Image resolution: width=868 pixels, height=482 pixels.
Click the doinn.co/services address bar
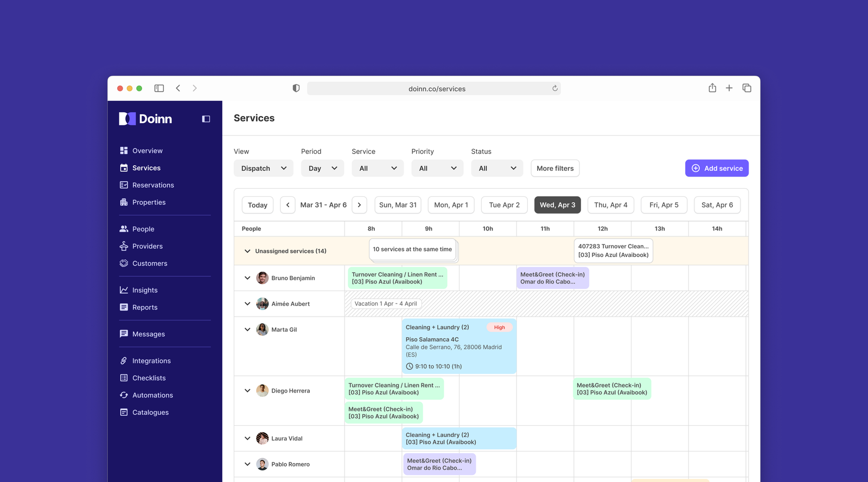coord(434,88)
